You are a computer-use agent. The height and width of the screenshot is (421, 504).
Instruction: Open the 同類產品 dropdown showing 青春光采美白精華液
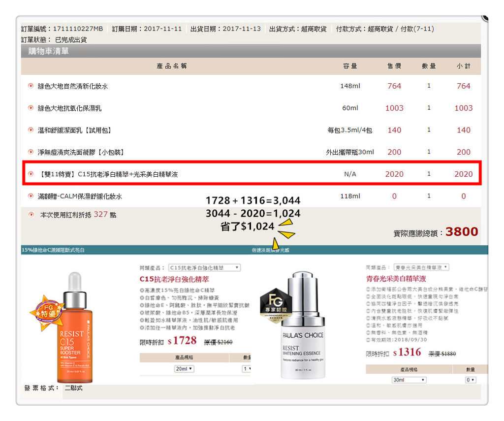click(421, 267)
